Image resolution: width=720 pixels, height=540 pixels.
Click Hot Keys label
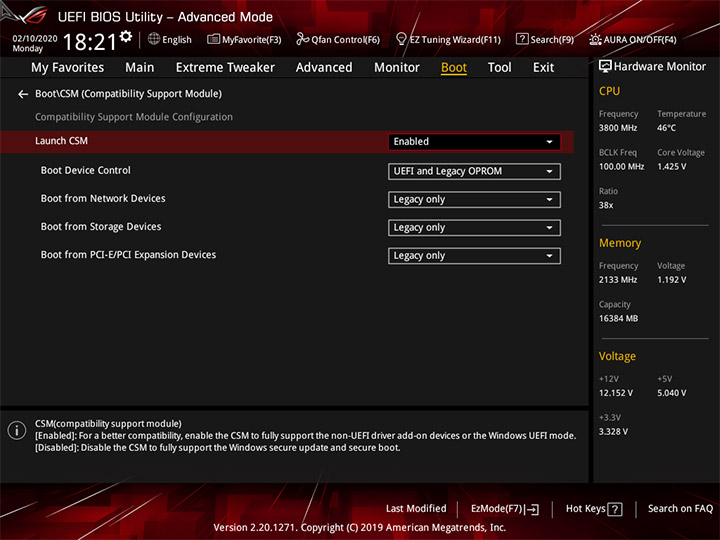[x=585, y=508]
